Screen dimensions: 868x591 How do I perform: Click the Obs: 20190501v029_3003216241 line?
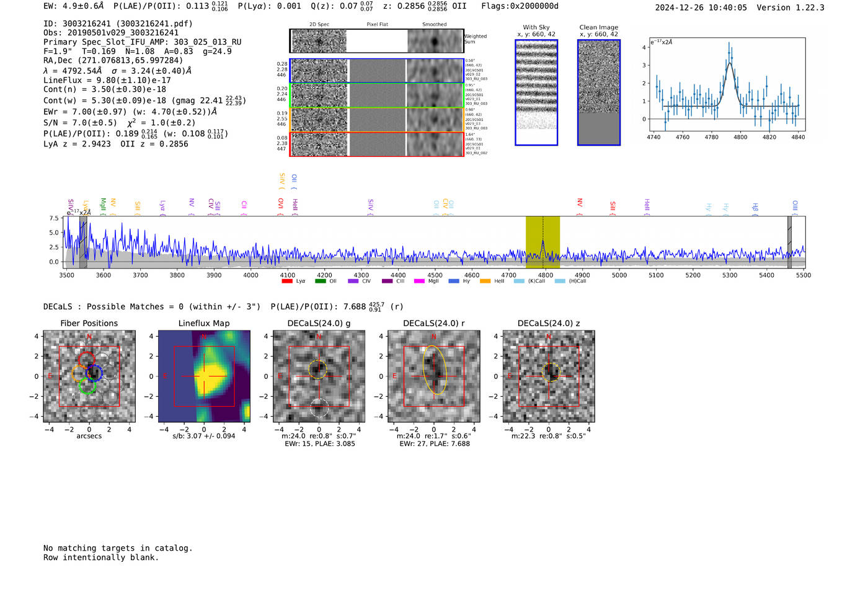click(111, 33)
